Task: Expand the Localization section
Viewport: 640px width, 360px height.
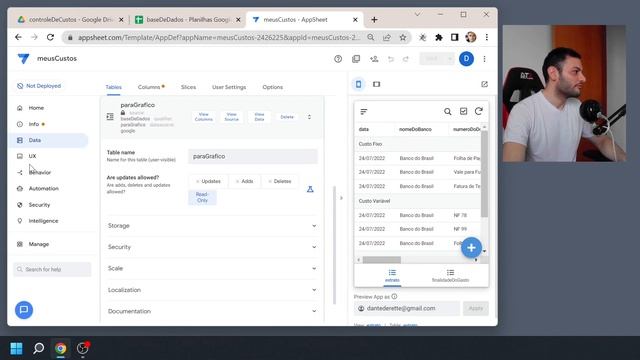Action: coord(211,290)
